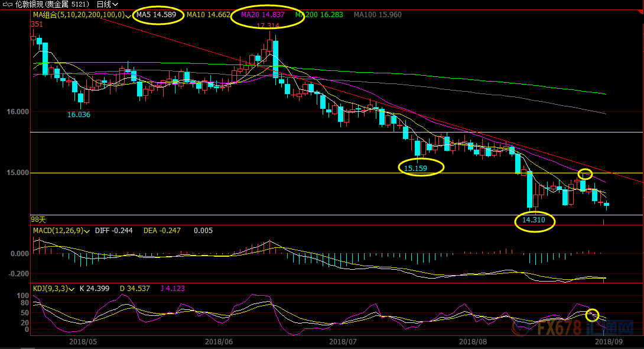Viewport: 644px width, 349px height.
Task: Click the 2018/07 date axis label
Action: (x=343, y=341)
